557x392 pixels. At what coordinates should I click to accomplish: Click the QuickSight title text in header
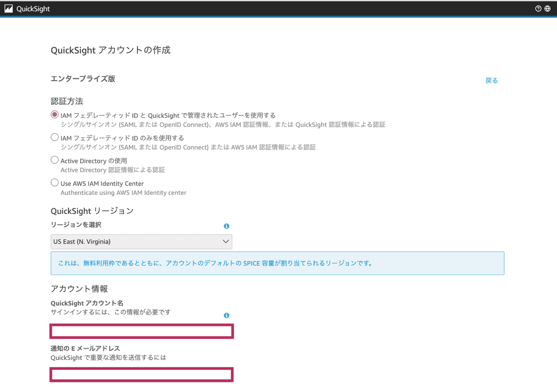coord(33,9)
